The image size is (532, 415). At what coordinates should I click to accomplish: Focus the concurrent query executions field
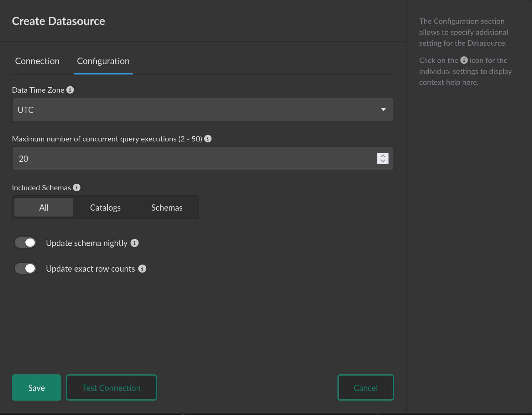pyautogui.click(x=203, y=158)
